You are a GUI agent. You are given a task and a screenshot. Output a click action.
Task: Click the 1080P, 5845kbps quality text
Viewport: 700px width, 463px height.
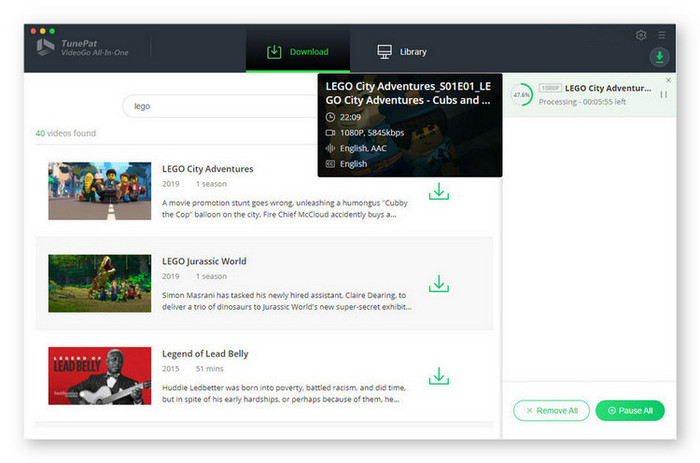pos(372,133)
